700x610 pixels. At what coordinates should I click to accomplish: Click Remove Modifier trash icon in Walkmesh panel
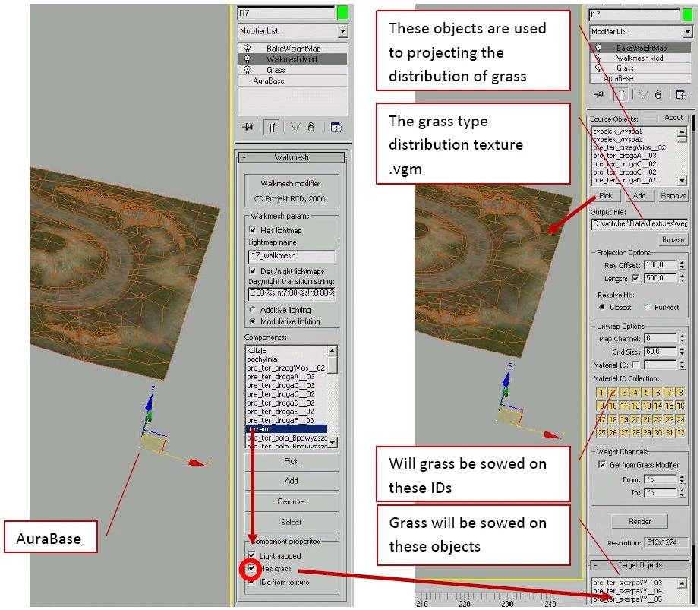tap(311, 128)
